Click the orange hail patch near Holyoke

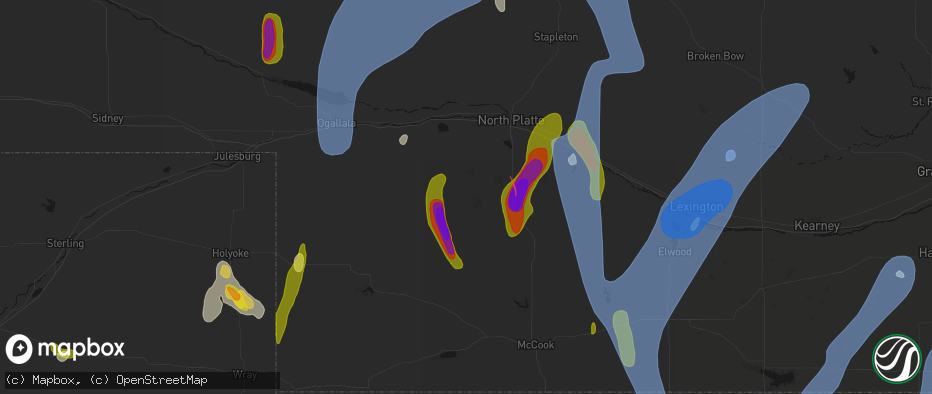click(x=233, y=293)
